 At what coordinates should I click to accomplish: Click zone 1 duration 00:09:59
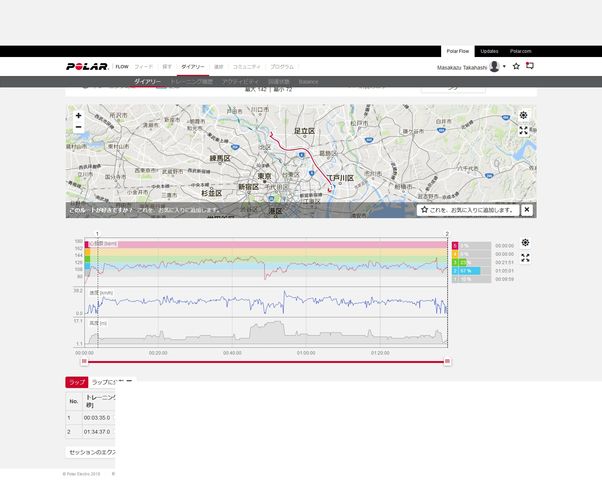tap(504, 279)
